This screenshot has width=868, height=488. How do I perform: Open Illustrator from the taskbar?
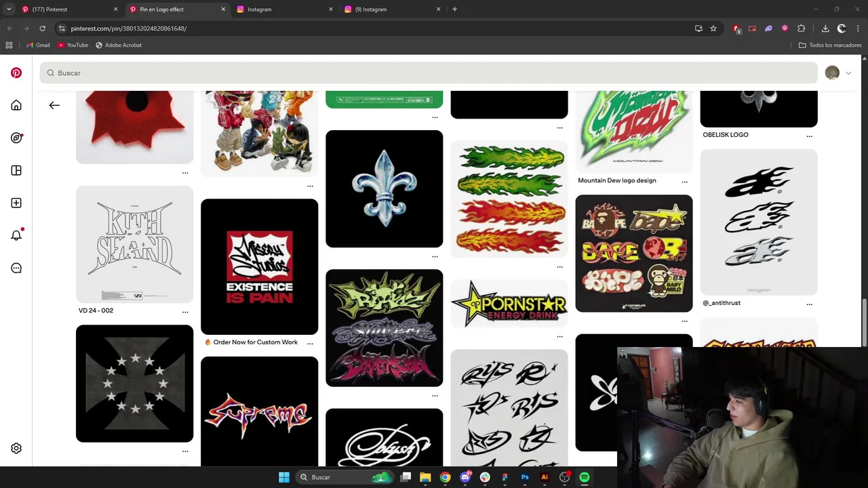tap(545, 477)
